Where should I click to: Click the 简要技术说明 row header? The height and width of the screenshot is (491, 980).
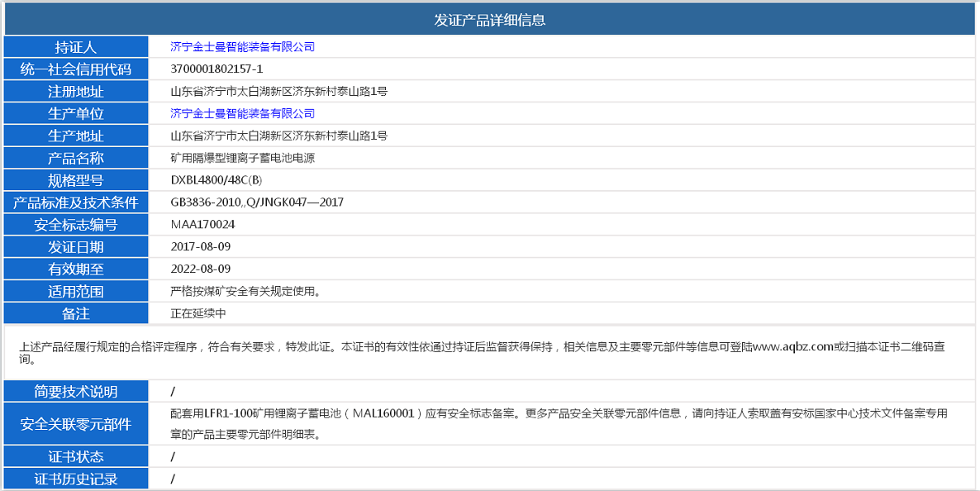click(x=75, y=391)
